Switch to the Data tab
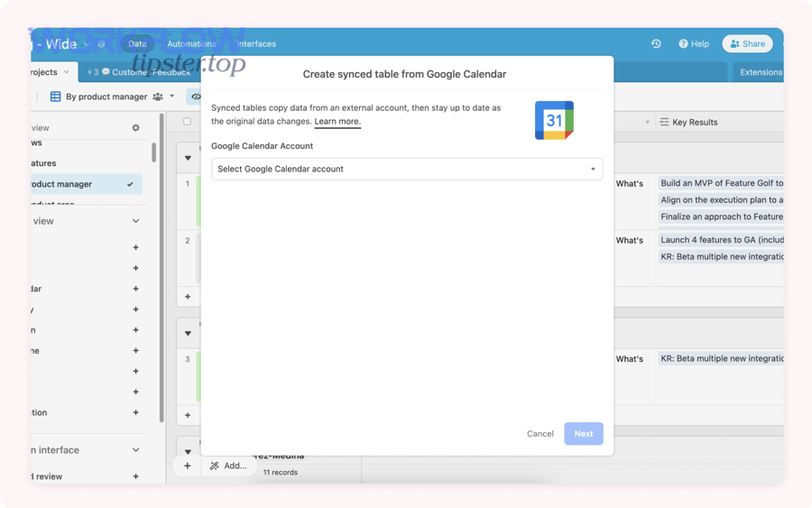812x508 pixels. pos(137,44)
